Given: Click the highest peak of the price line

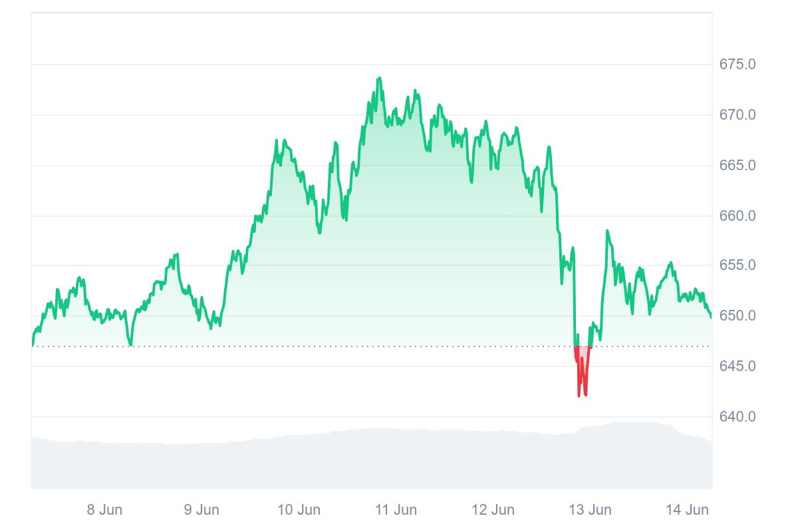Looking at the screenshot, I should pos(379,78).
